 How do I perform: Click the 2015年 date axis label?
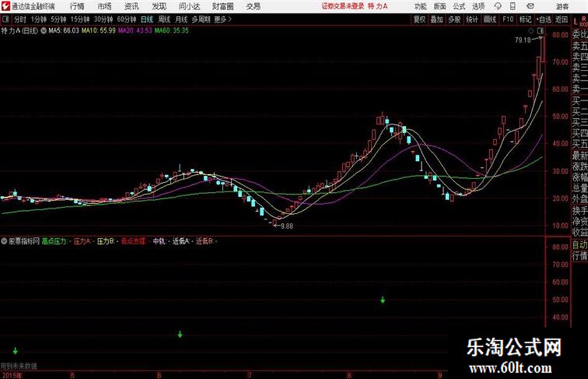(12, 375)
